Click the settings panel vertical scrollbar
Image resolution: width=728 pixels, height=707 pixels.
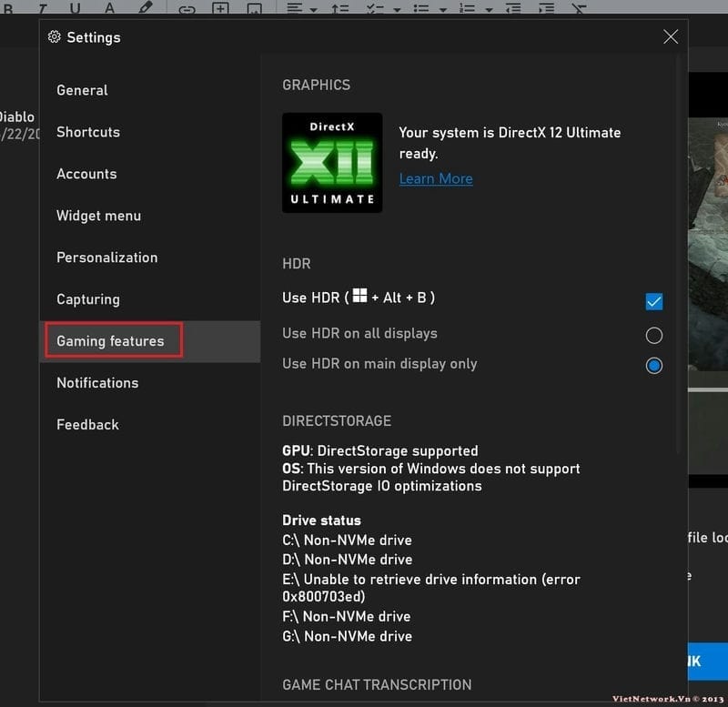[x=679, y=273]
